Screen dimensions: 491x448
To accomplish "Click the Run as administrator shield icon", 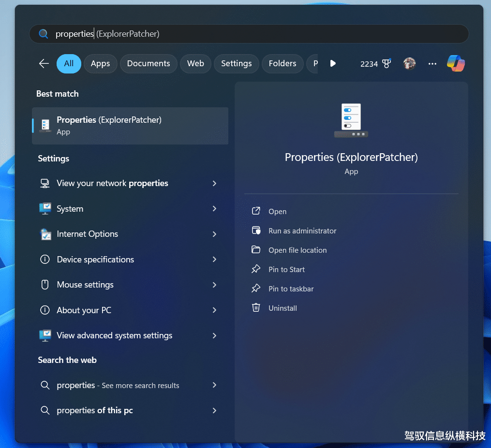I will point(256,231).
